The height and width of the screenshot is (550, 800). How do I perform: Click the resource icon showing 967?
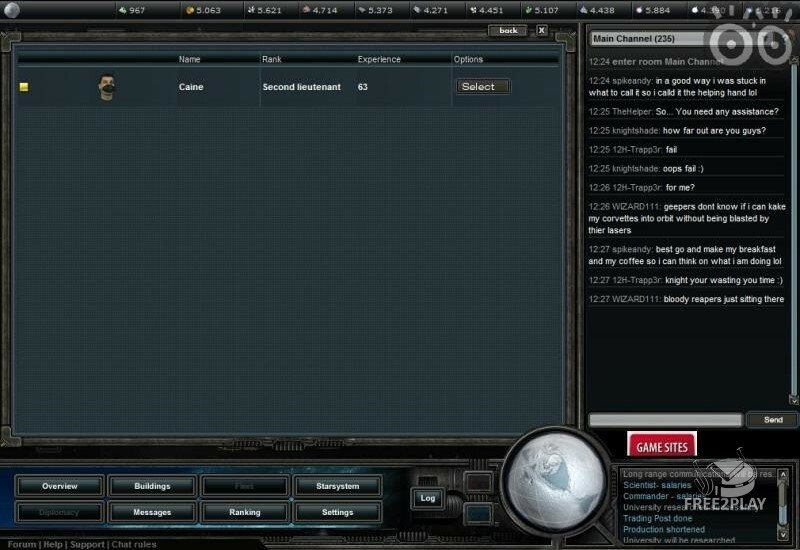coord(123,11)
